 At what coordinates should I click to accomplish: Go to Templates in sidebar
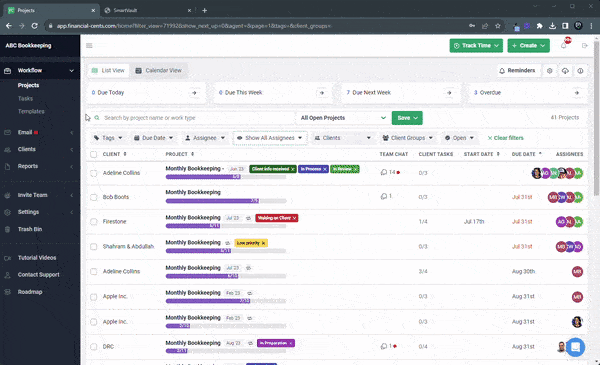click(x=31, y=111)
